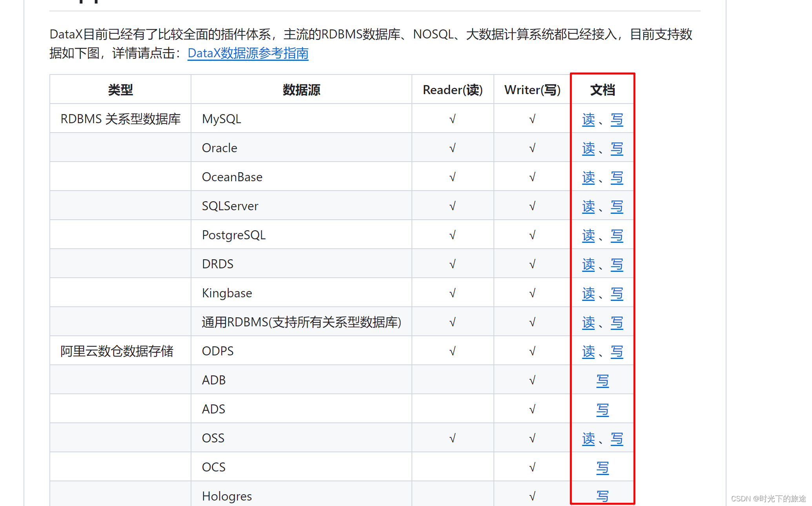Click the Kingbase data source cell
This screenshot has height=506, width=812.
coord(301,293)
